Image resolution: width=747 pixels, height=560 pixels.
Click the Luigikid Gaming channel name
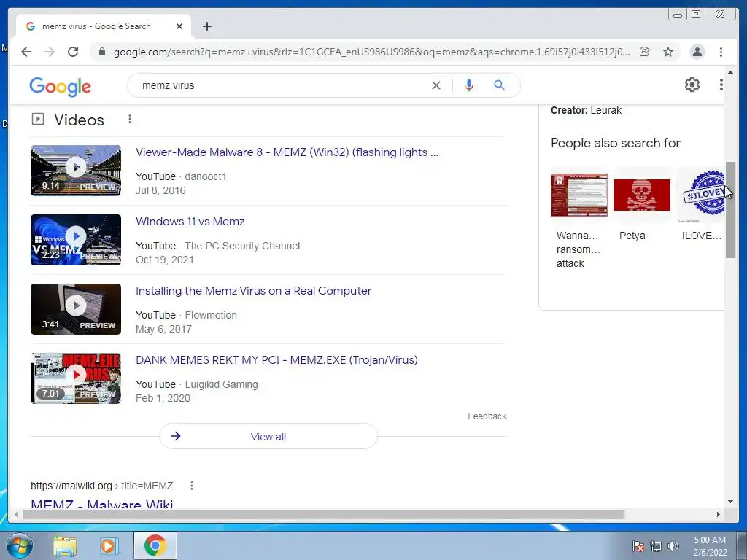pyautogui.click(x=221, y=384)
